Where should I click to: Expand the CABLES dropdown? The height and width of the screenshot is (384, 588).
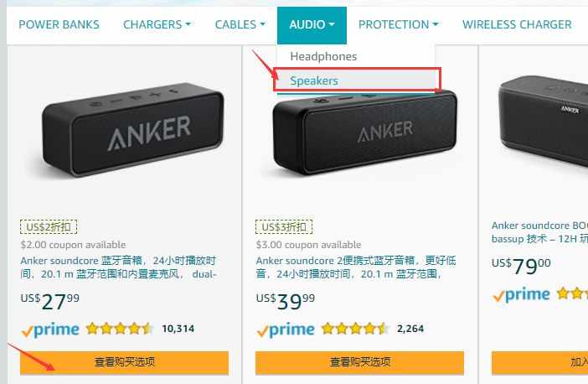click(240, 25)
